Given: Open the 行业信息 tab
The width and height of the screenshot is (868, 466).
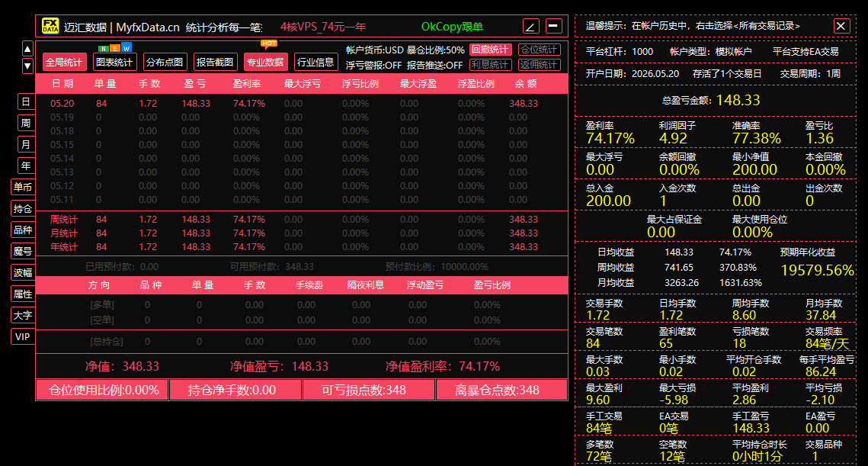Looking at the screenshot, I should [315, 62].
